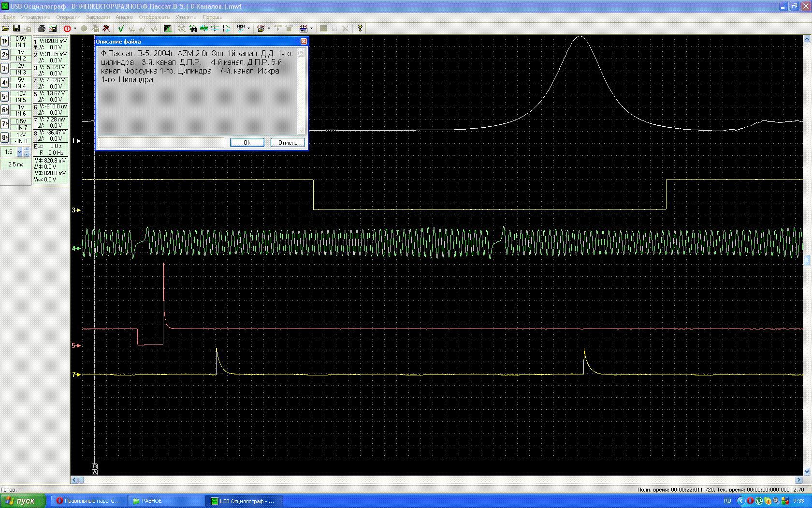
Task: Click channel 5 zero-level marker
Action: pos(76,345)
